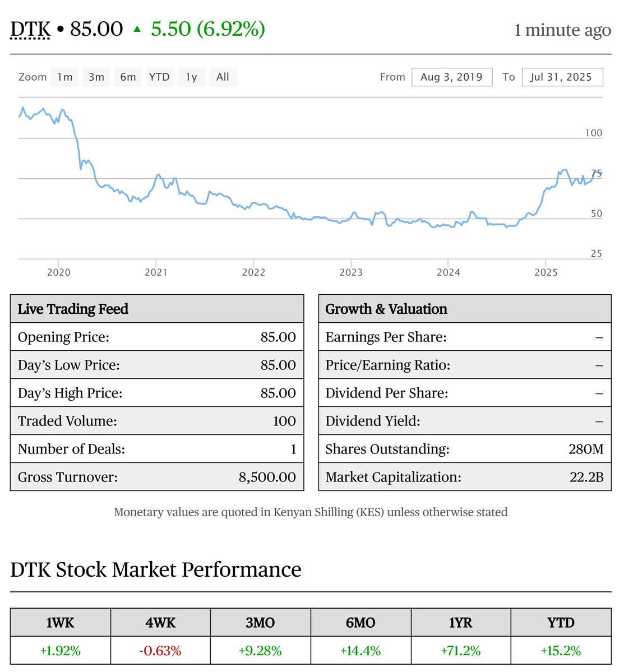Click the 2021 x-axis label

pyautogui.click(x=156, y=272)
